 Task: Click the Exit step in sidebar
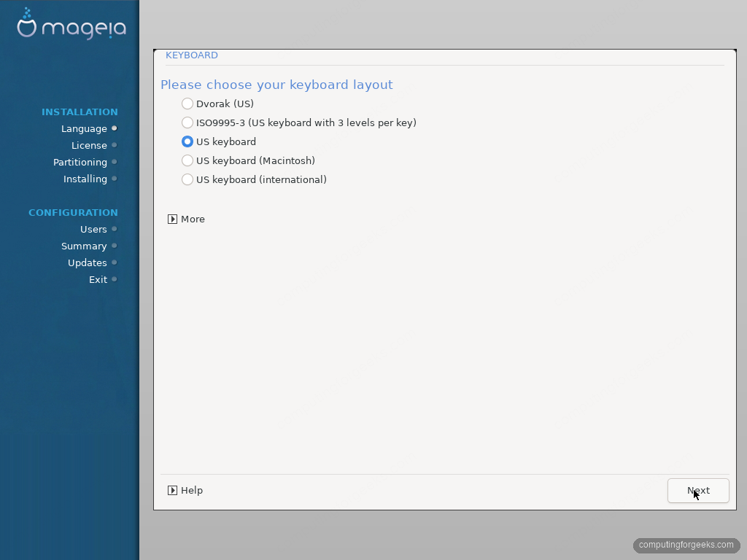(x=98, y=279)
